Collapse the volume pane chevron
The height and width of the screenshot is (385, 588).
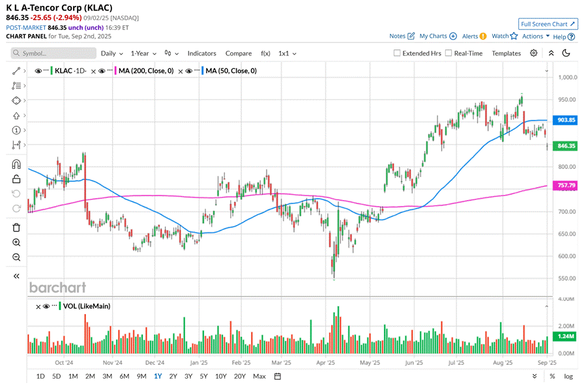pos(546,306)
